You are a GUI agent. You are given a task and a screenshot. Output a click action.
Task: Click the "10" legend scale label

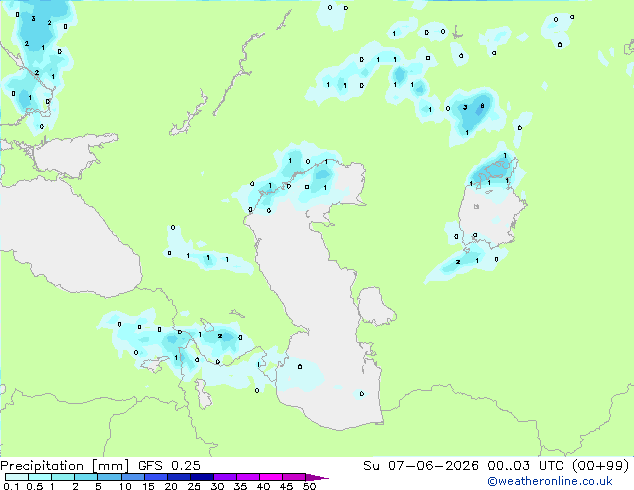[x=125, y=486]
